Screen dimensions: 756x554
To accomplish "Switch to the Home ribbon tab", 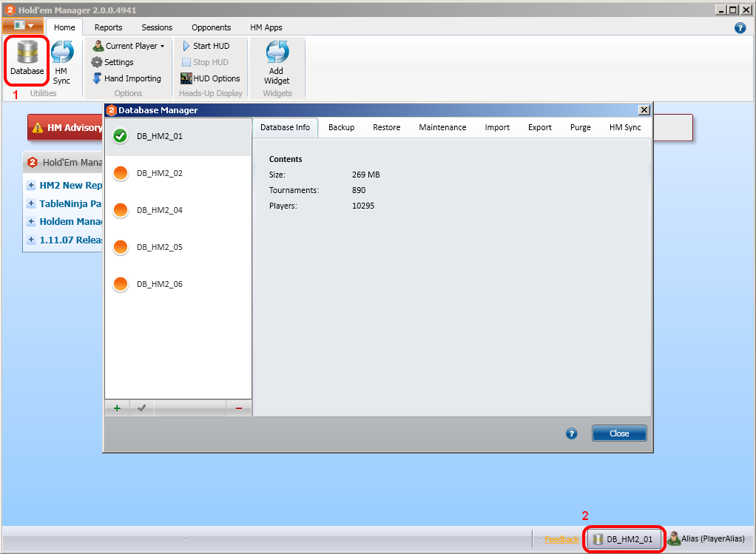I will click(64, 27).
